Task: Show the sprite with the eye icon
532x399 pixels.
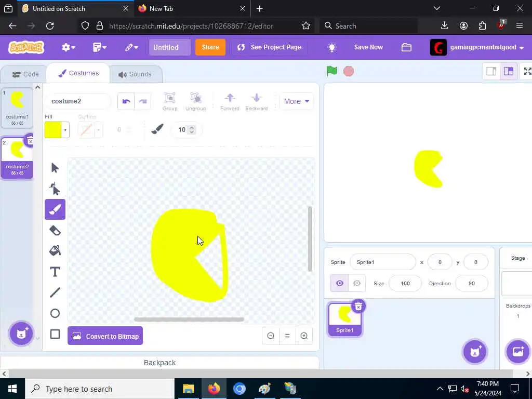Action: click(340, 283)
